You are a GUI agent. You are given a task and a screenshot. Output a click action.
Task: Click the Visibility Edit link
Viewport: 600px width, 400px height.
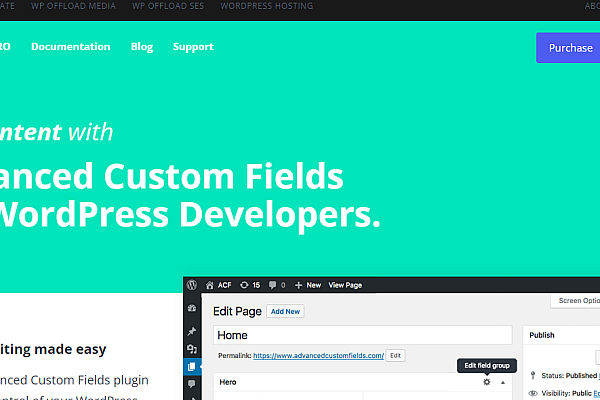(x=597, y=393)
